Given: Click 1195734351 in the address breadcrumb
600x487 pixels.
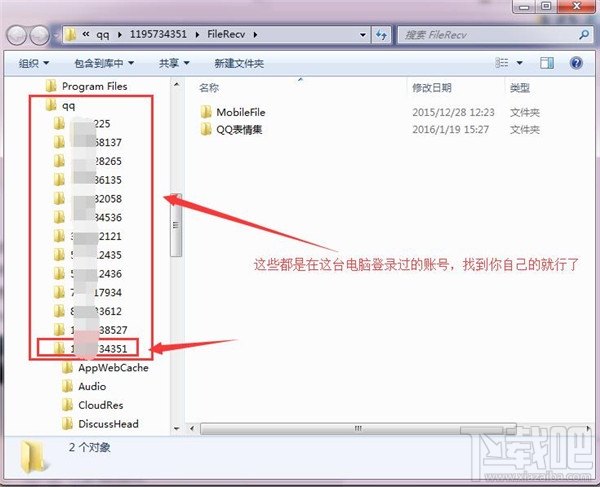Looking at the screenshot, I should click(x=158, y=34).
